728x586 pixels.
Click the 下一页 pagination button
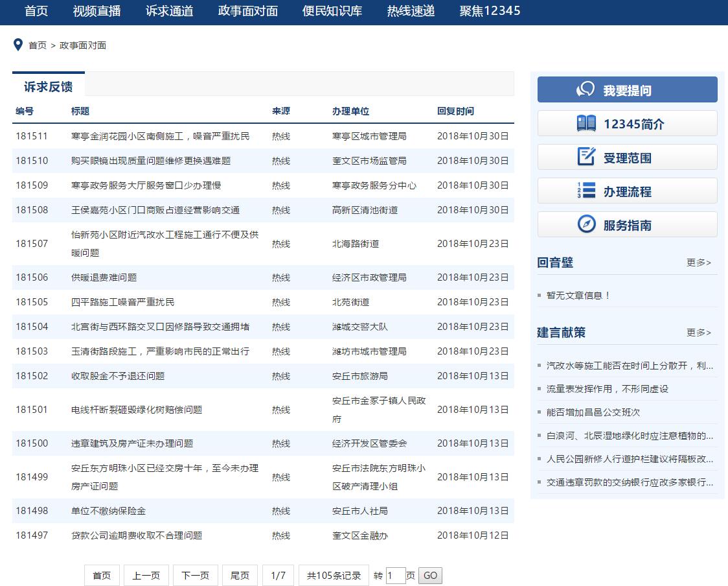pyautogui.click(x=196, y=576)
